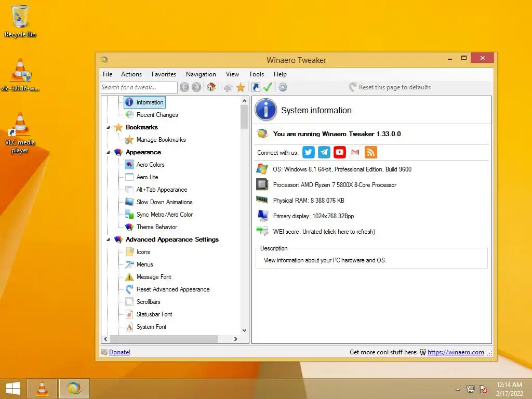The height and width of the screenshot is (399, 532).
Task: Click the tree horizontal scroll right arrow
Action: point(236,339)
